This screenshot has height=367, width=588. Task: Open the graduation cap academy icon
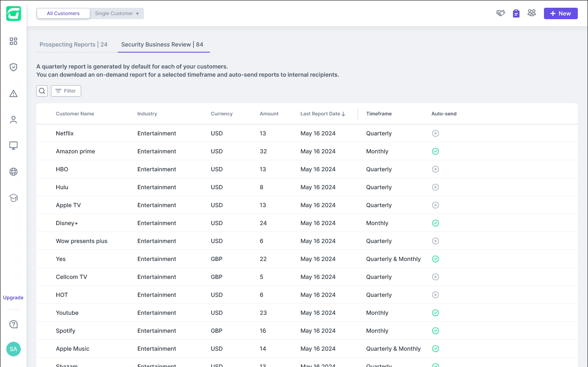pos(13,198)
